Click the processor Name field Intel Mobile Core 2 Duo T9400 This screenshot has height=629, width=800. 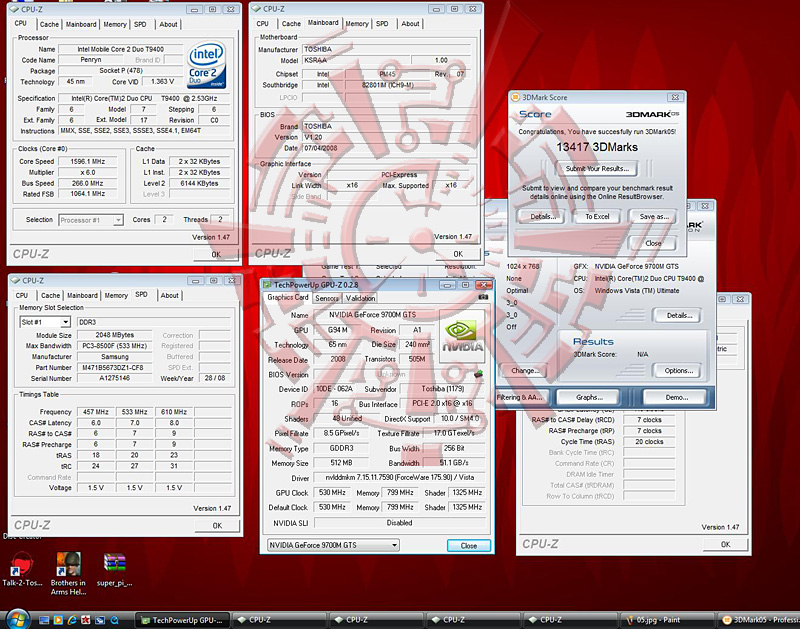tap(120, 49)
